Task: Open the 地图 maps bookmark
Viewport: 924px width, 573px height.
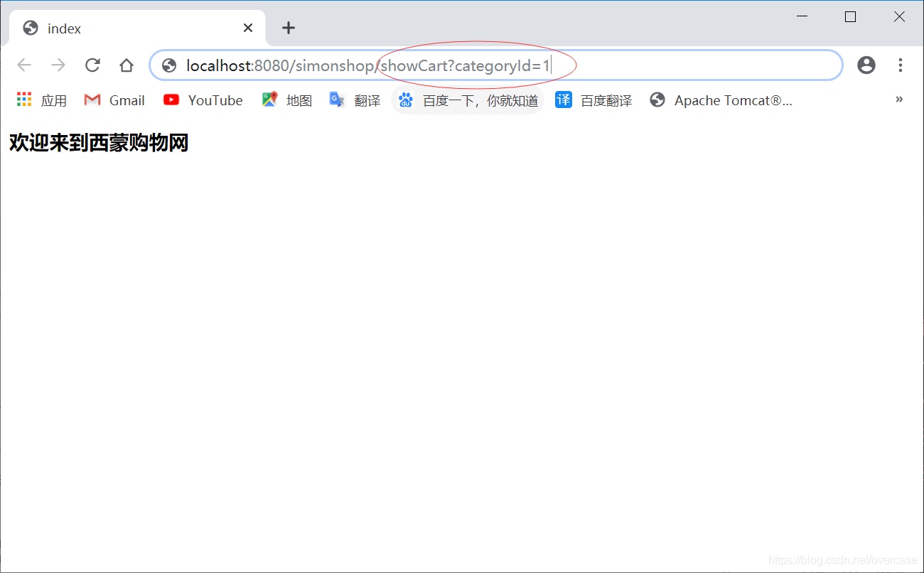Action: click(287, 100)
